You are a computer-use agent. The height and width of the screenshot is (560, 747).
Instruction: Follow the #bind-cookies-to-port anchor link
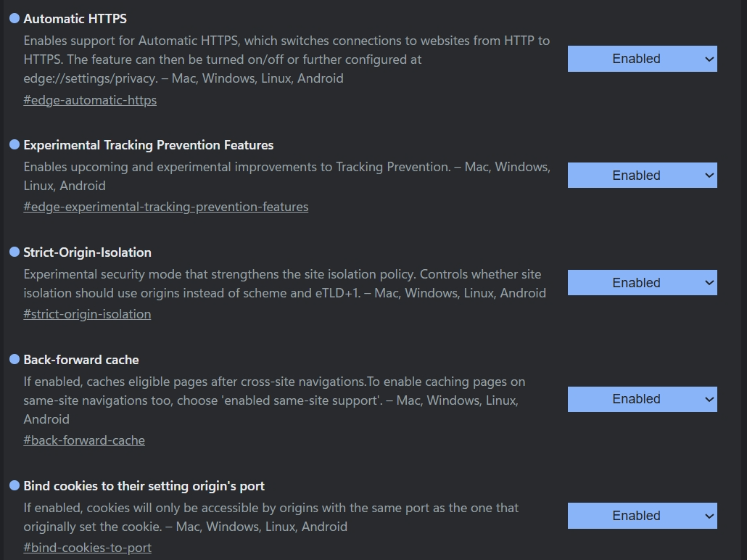pyautogui.click(x=87, y=548)
